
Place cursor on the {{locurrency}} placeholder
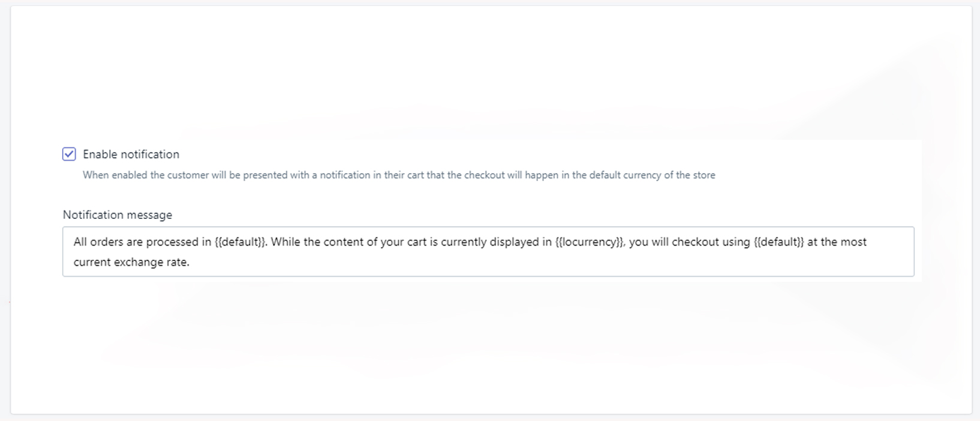(590, 242)
